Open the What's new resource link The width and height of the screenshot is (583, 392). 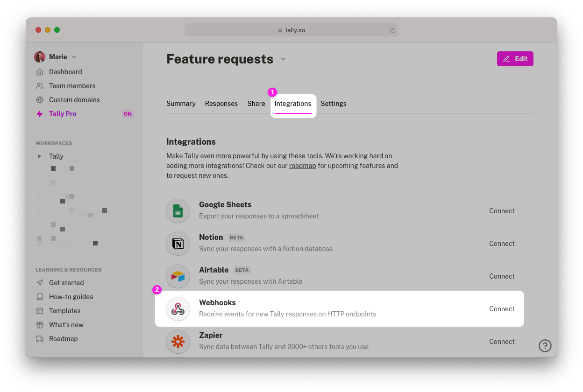tap(66, 325)
